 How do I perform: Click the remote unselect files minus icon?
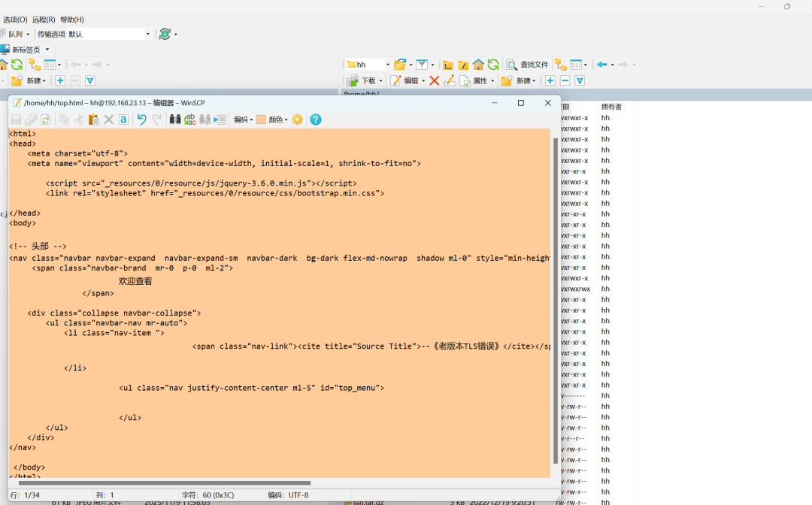[x=565, y=80]
